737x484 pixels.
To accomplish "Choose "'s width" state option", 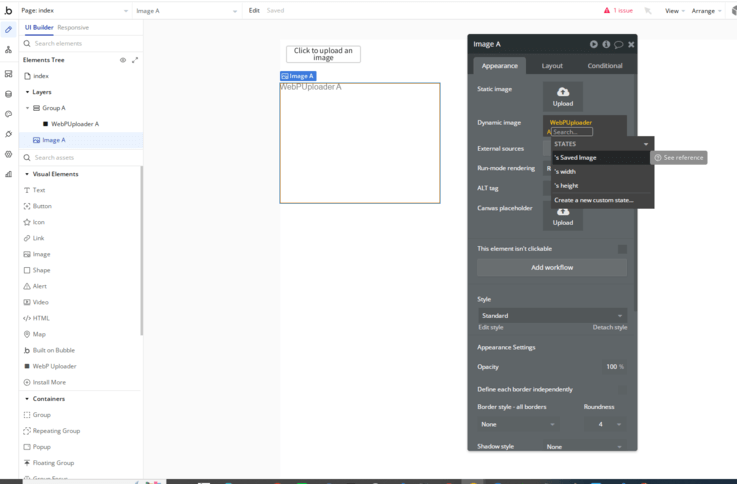I will [602, 172].
